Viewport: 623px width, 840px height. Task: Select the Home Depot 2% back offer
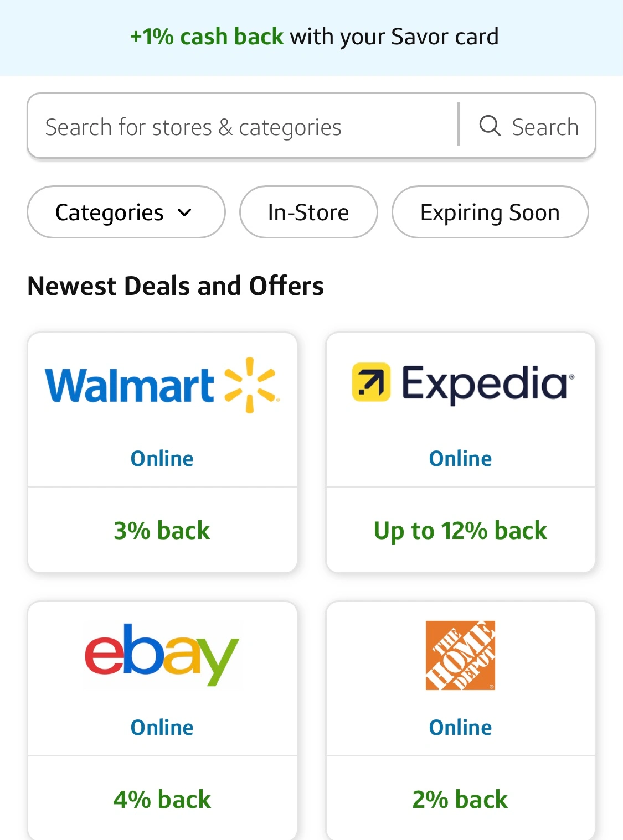coord(460,799)
